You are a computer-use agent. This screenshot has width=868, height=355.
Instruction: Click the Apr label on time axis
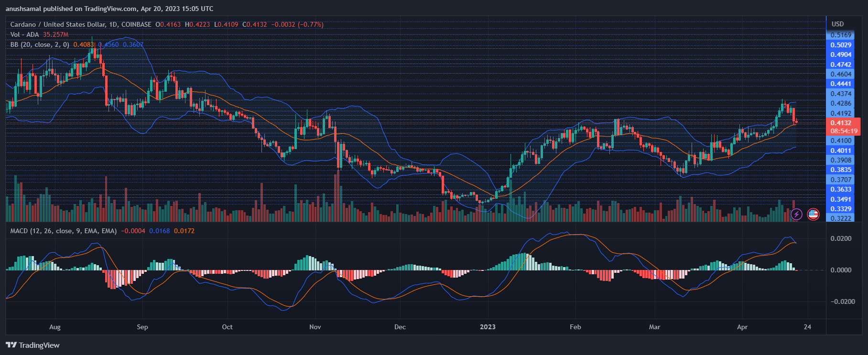[742, 327]
